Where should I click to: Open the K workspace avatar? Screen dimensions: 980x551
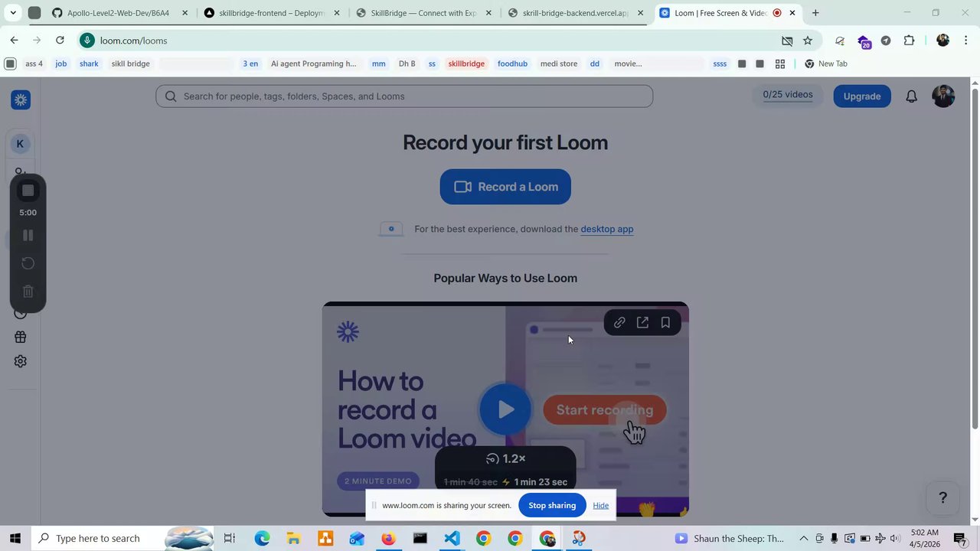pos(20,144)
